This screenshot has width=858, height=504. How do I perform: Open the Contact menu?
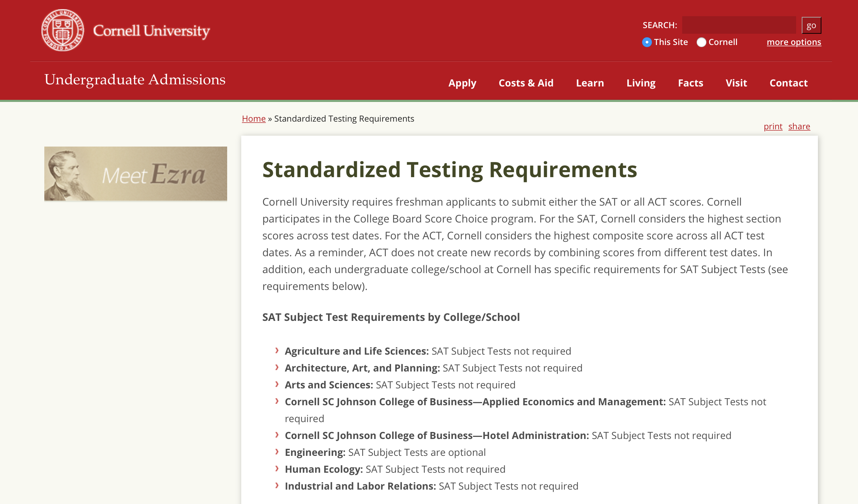click(789, 83)
